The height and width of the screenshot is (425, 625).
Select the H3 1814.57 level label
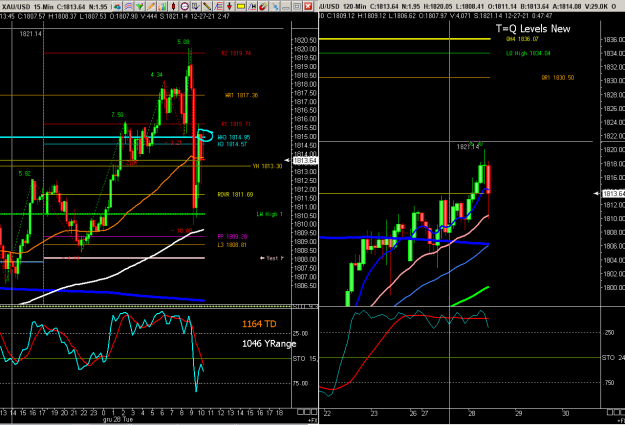232,144
